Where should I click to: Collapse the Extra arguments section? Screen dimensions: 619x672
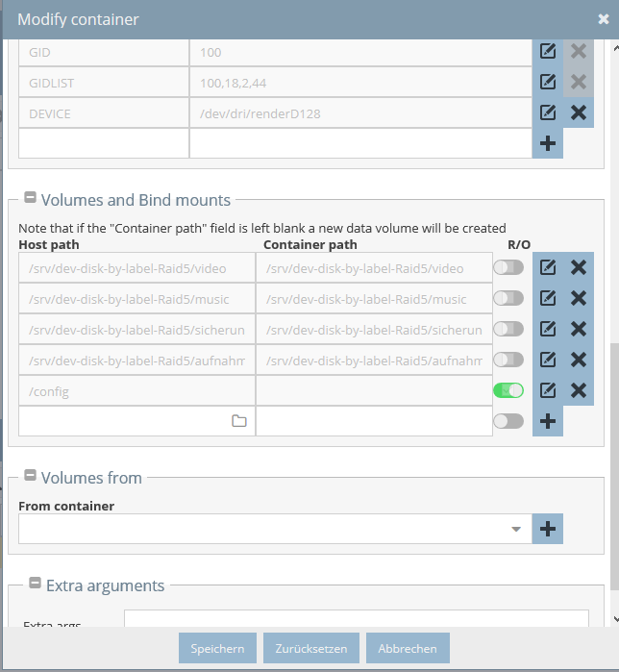(35, 583)
